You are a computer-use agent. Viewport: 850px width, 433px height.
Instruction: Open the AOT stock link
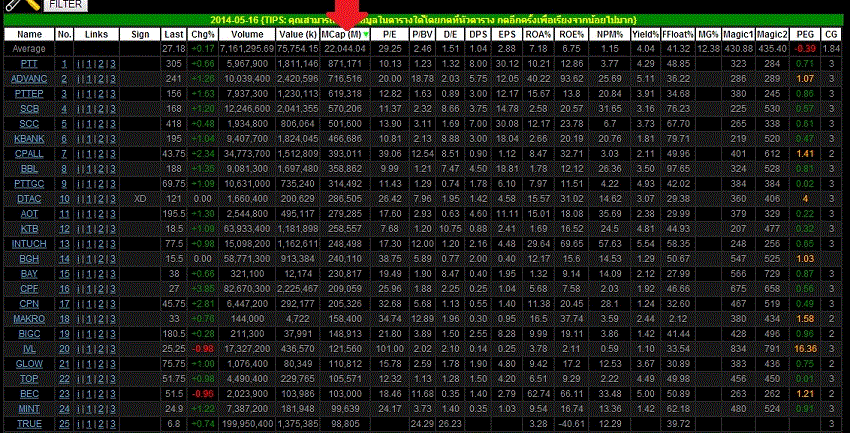(x=29, y=214)
